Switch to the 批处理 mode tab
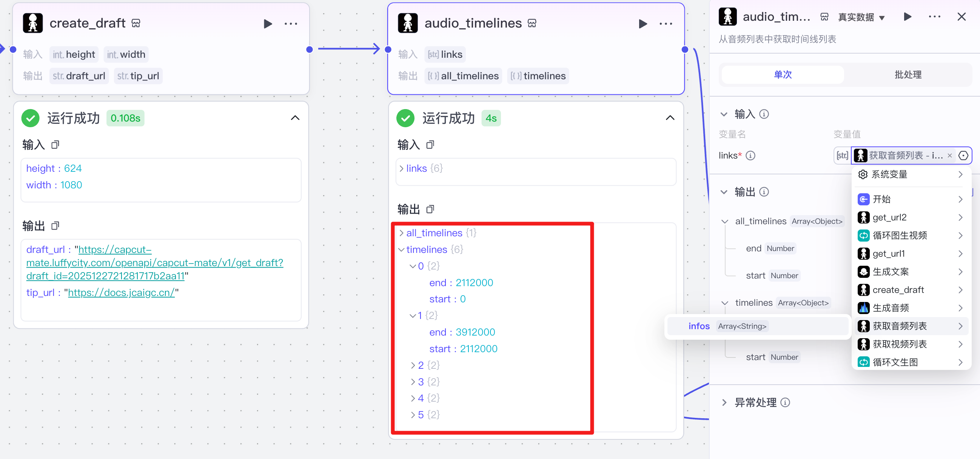Viewport: 980px width, 459px height. tap(908, 74)
